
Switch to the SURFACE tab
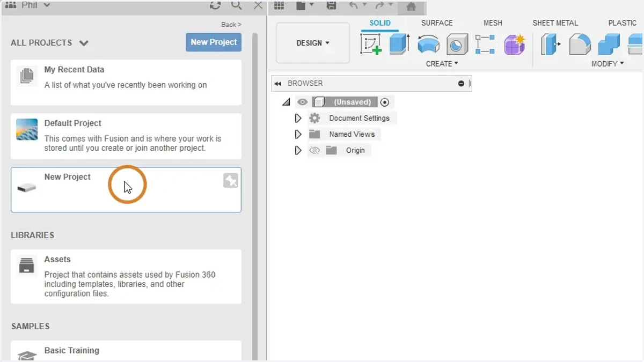pos(437,23)
